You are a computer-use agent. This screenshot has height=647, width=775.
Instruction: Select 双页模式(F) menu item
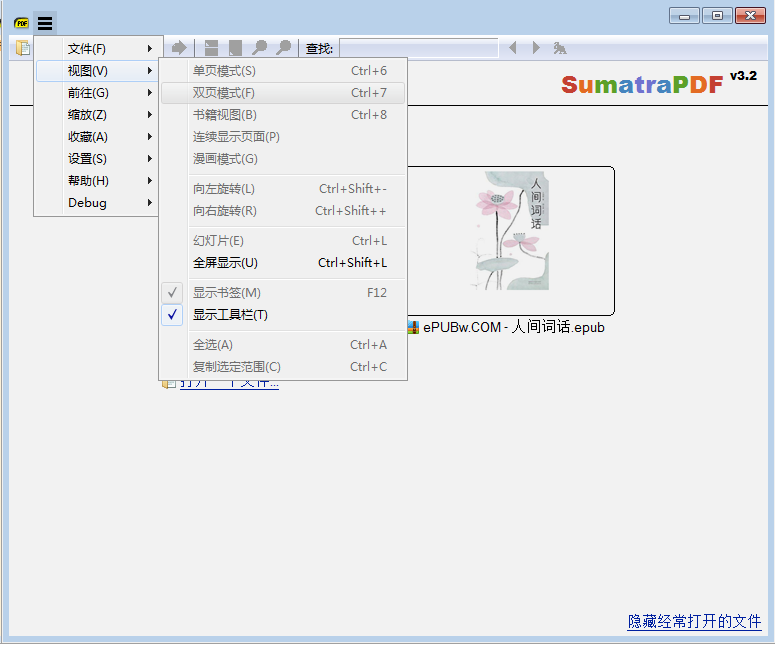pyautogui.click(x=283, y=93)
